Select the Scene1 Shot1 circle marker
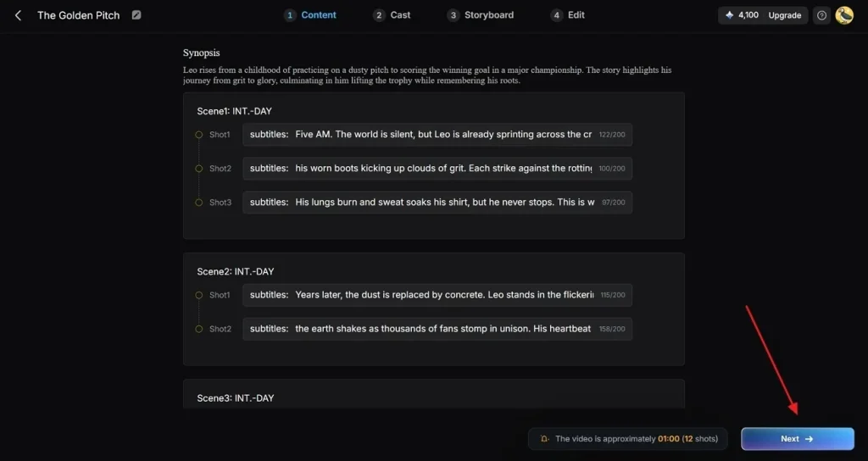The height and width of the screenshot is (461, 868). pyautogui.click(x=198, y=135)
